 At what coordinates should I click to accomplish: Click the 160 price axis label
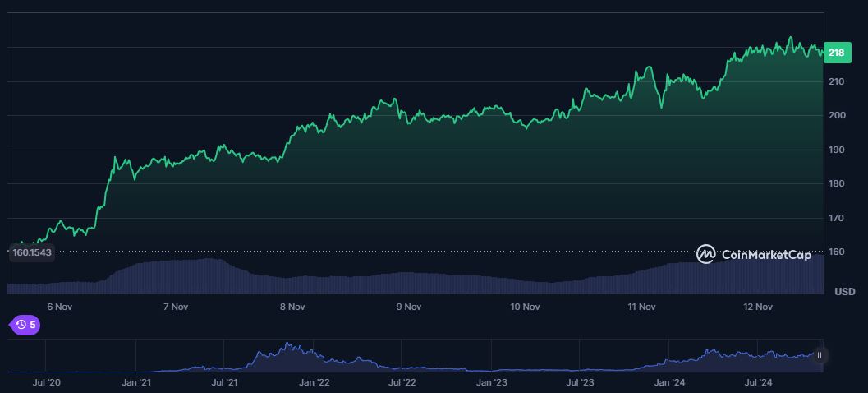coord(836,252)
